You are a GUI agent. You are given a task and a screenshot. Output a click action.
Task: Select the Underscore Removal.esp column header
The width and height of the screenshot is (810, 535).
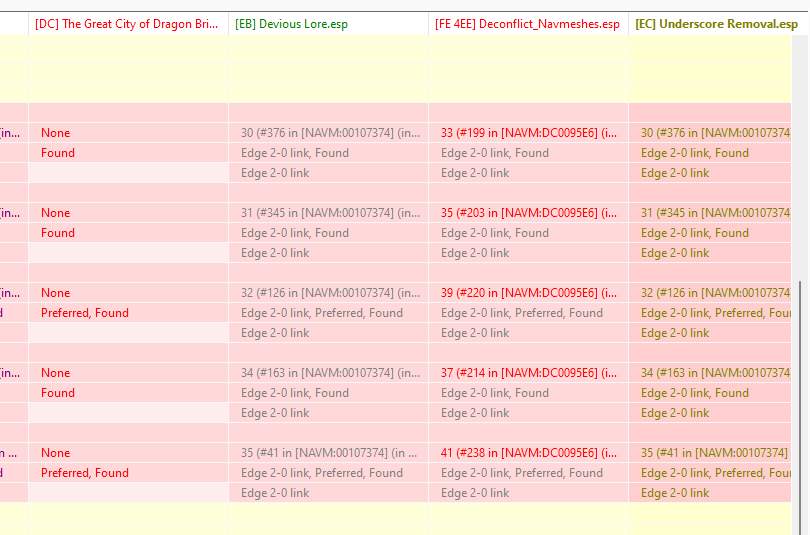716,24
